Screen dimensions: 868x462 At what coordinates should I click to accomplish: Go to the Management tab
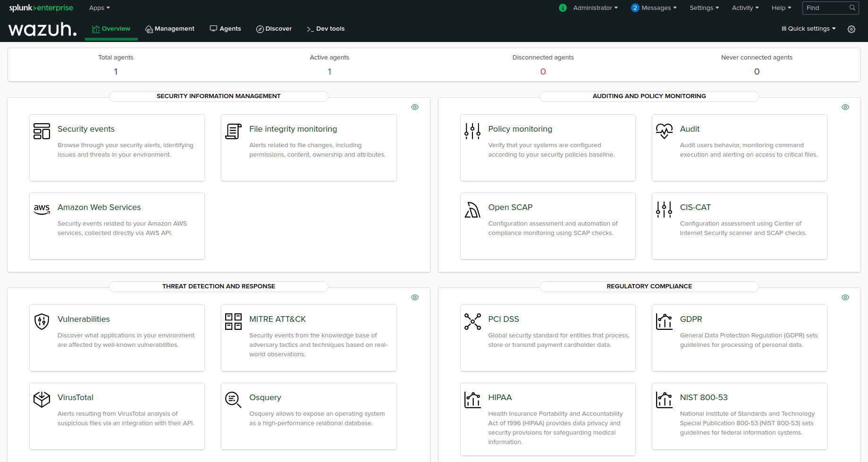point(170,29)
